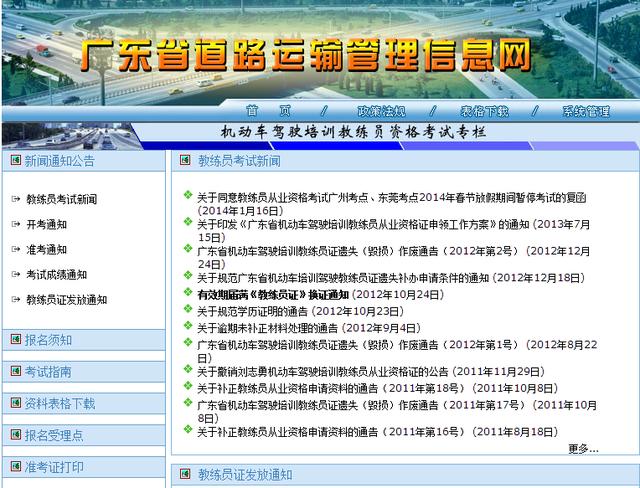Click the icon beside 新闻通知公告 header

15,161
